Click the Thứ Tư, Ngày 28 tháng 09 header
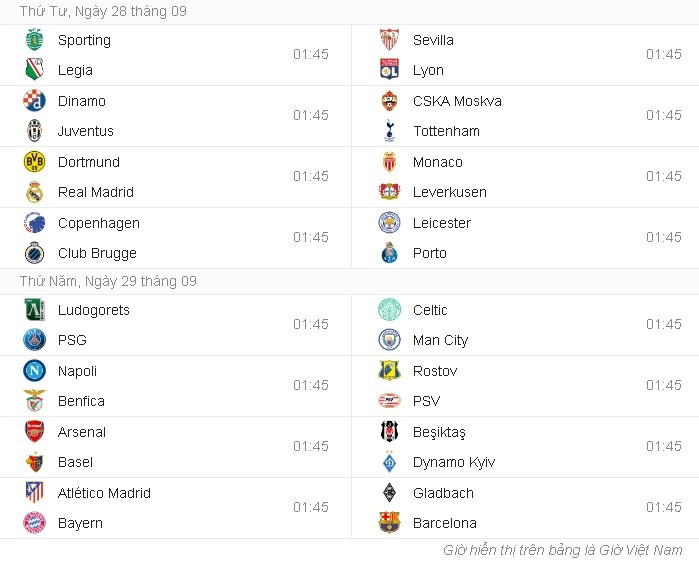 point(103,11)
